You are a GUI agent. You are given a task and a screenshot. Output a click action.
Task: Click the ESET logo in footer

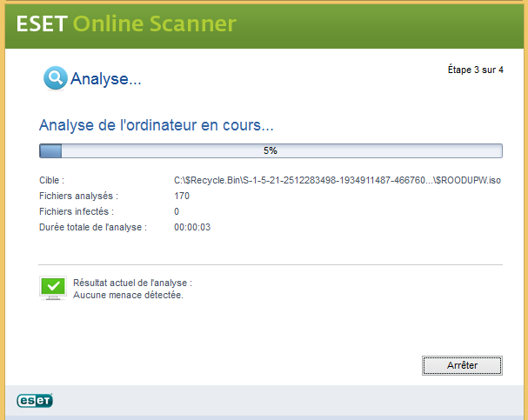click(x=35, y=401)
